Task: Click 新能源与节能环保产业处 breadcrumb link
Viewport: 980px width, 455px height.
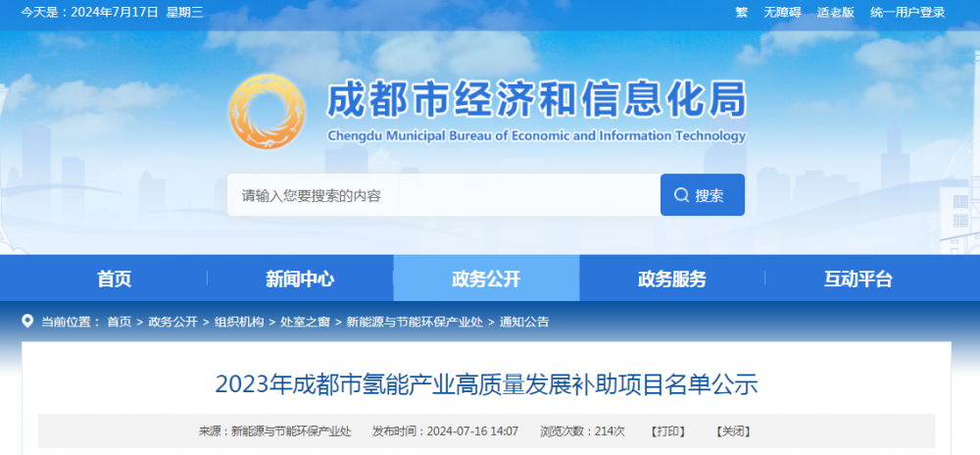Action: (x=415, y=322)
